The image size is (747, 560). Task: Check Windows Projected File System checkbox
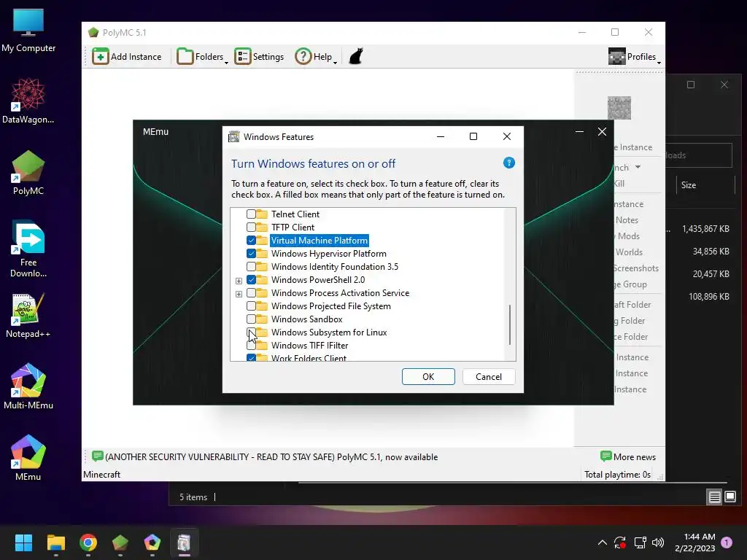point(251,306)
